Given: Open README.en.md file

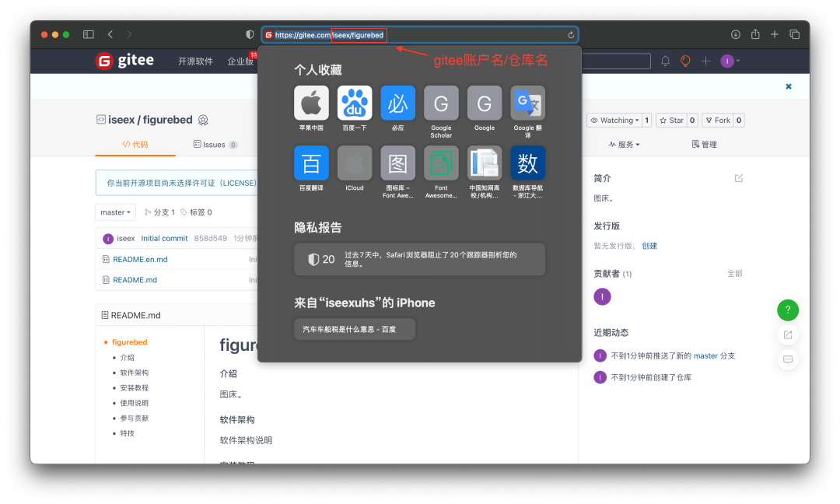Looking at the screenshot, I should pos(140,259).
